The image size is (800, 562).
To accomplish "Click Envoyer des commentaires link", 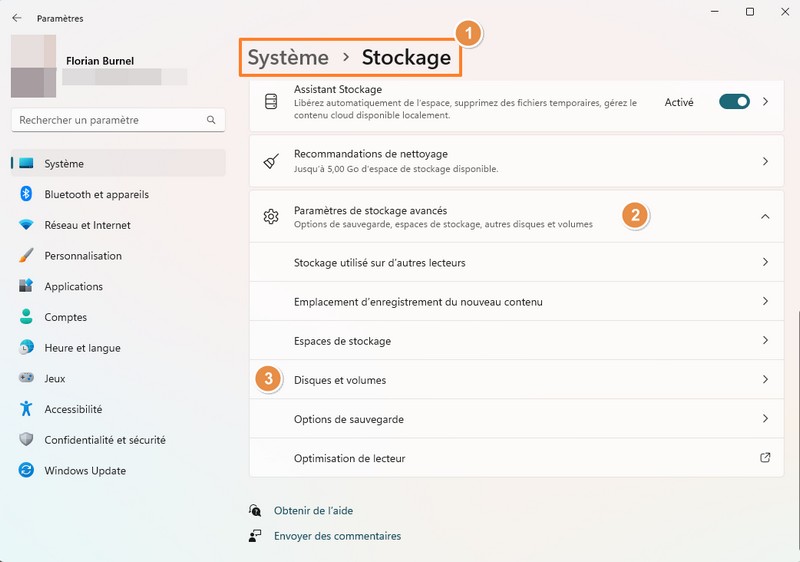I will (x=337, y=536).
